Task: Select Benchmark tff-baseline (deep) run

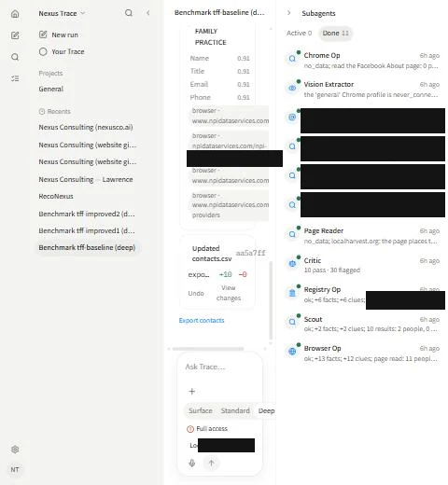Action: (87, 247)
